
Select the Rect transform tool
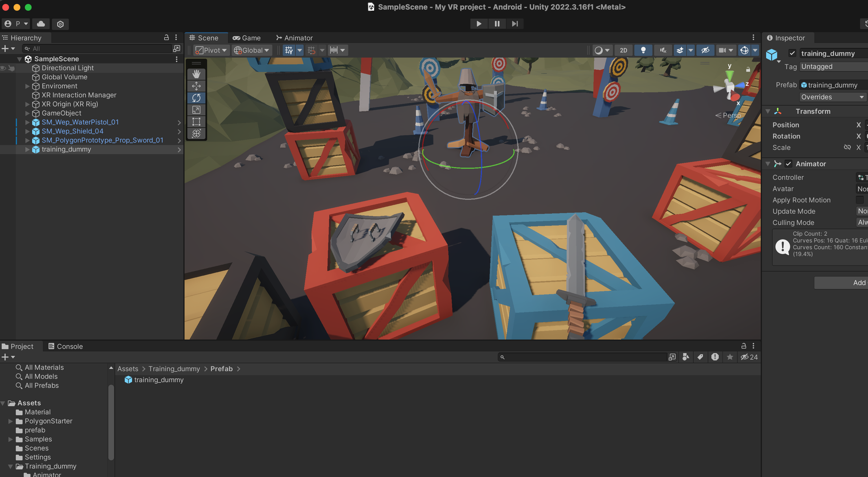pyautogui.click(x=196, y=122)
